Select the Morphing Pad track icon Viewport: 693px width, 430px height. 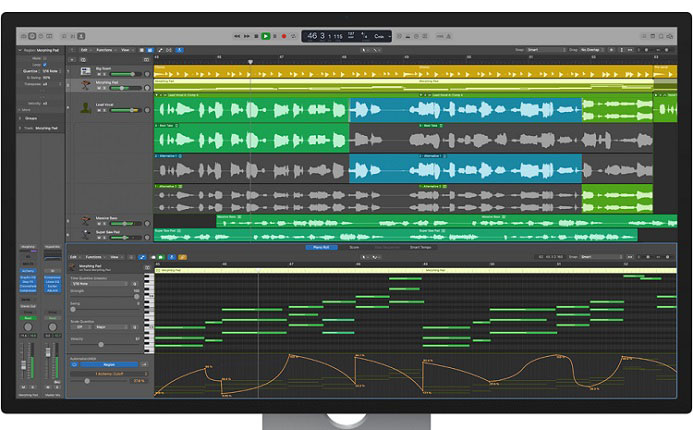tap(86, 84)
